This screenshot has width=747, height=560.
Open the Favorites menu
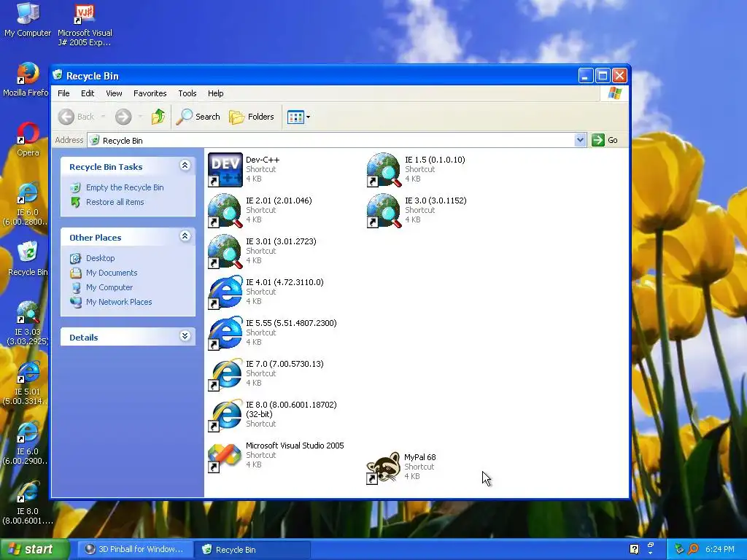tap(150, 93)
